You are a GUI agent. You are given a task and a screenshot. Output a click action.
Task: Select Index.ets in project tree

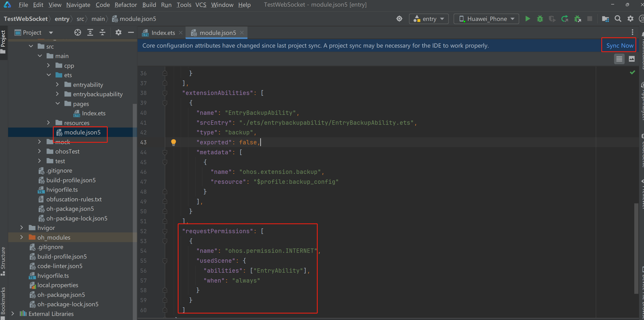pyautogui.click(x=94, y=113)
